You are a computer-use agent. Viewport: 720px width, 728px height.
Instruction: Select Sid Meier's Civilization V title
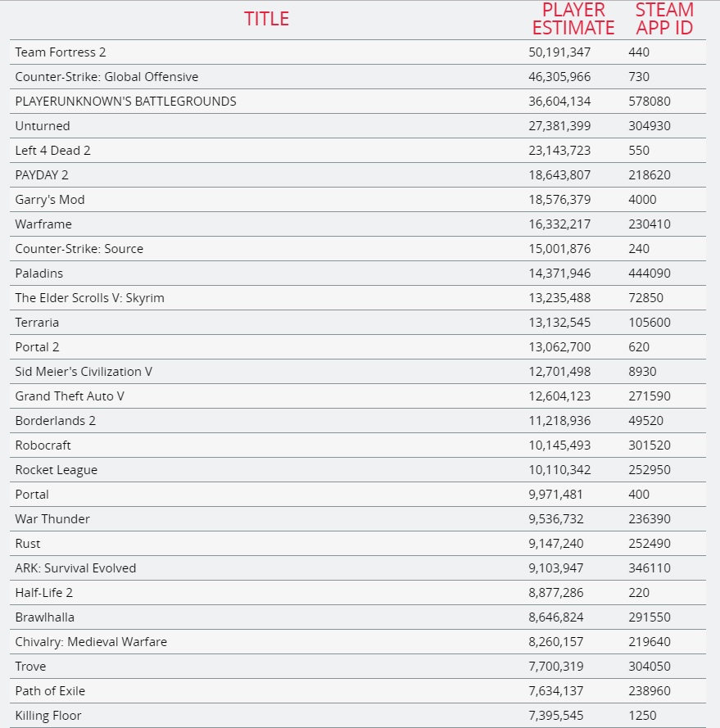pos(84,372)
